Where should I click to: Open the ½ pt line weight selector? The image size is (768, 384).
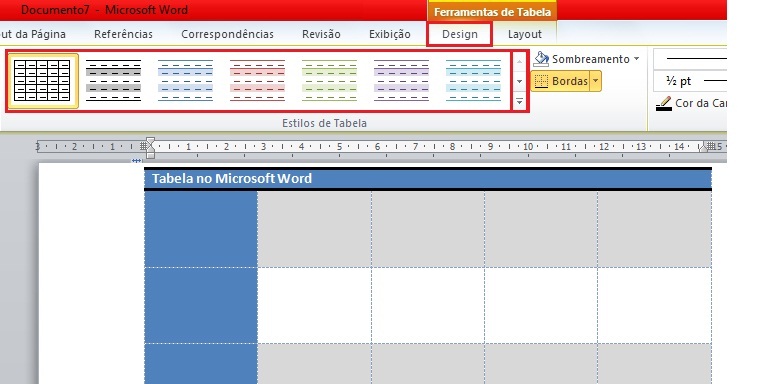690,81
